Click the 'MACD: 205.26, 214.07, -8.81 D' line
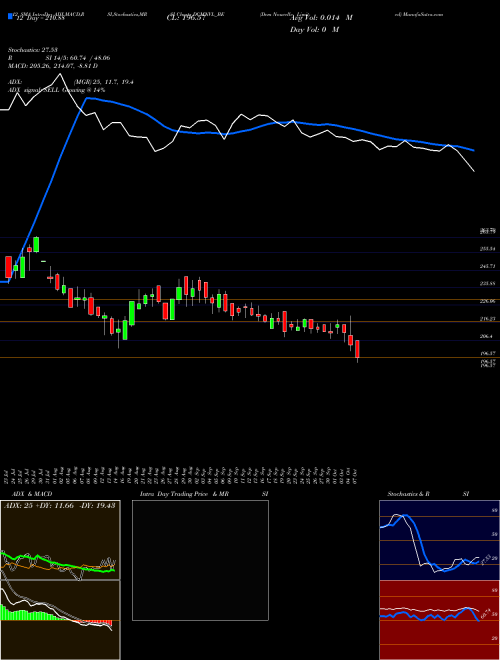This screenshot has height=660, width=500. [53, 66]
